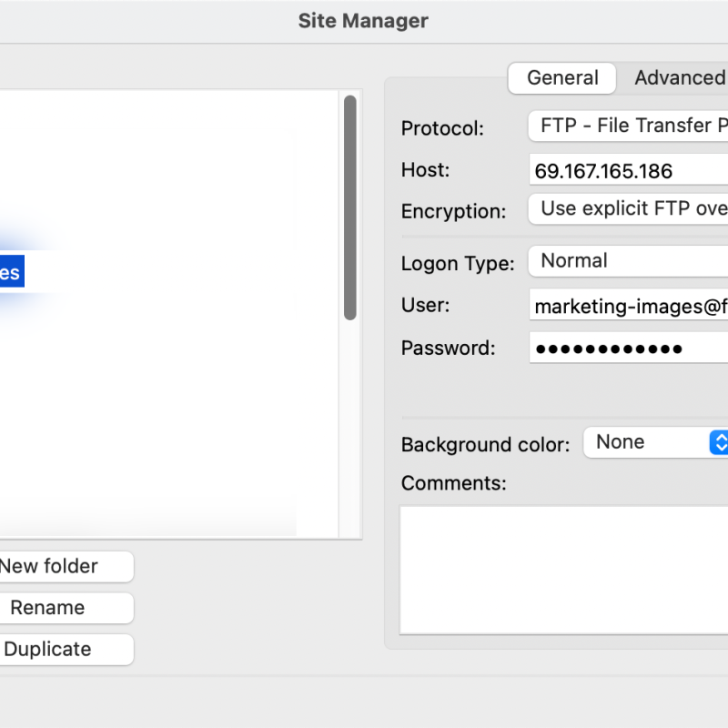Screen dimensions: 728x728
Task: Focus the Password field
Action: click(628, 349)
